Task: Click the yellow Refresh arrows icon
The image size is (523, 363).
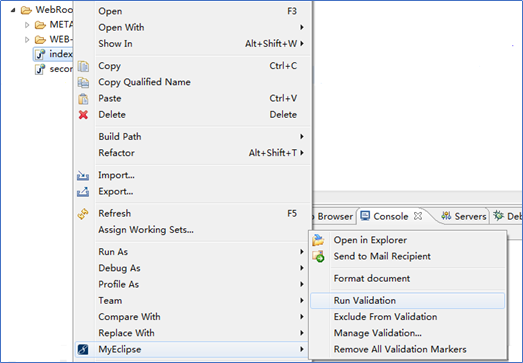Action: pyautogui.click(x=83, y=214)
